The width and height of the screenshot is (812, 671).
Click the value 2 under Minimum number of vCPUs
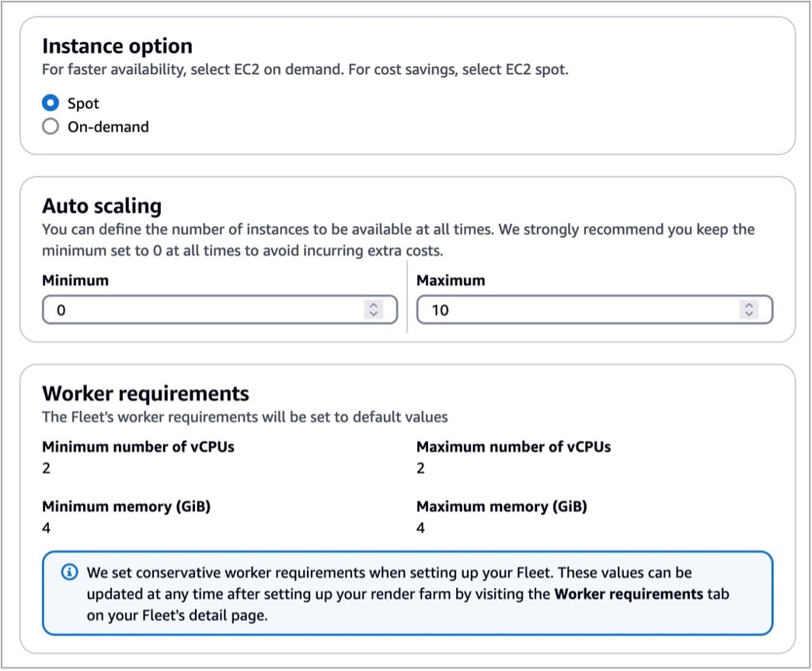tap(46, 468)
